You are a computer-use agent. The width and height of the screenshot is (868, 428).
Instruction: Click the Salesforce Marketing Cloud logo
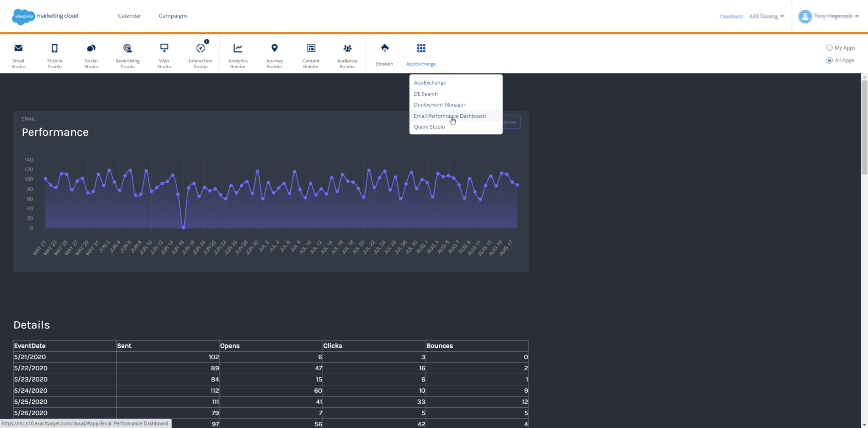[45, 16]
